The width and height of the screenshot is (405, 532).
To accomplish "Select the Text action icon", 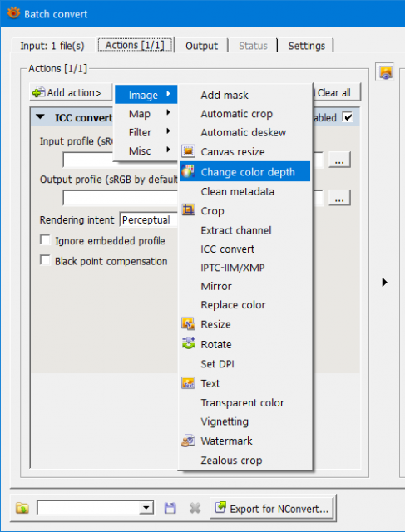I will click(188, 383).
